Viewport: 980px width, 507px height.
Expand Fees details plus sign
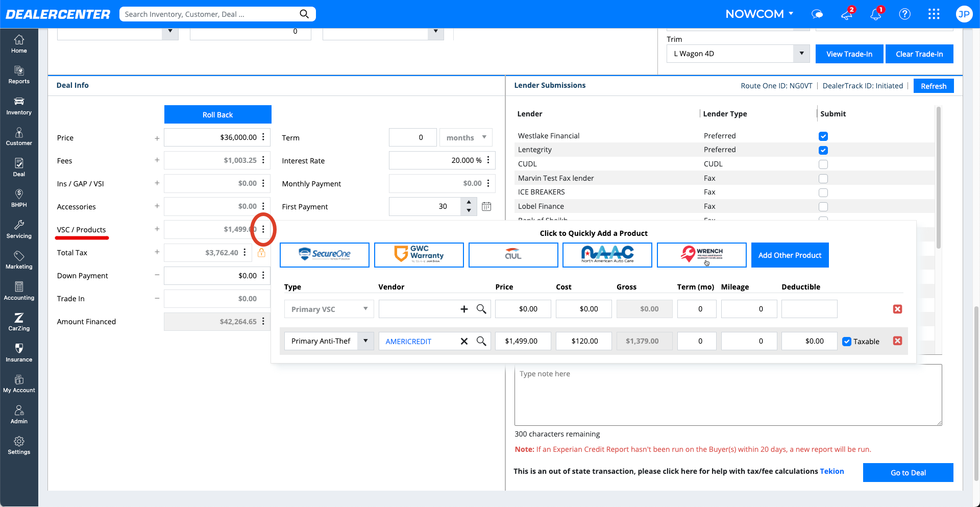157,160
